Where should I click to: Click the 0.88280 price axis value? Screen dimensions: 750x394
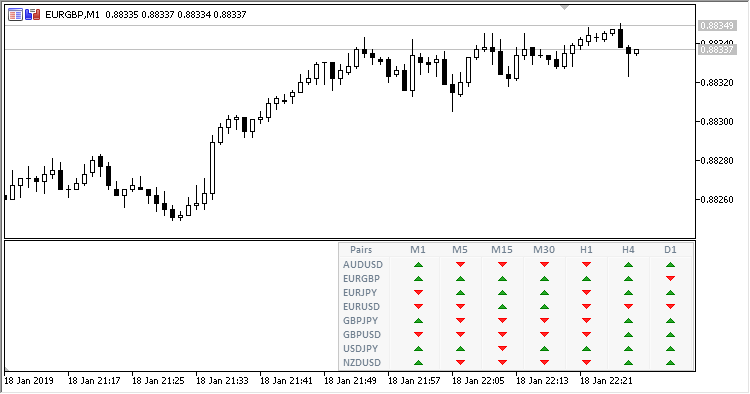[717, 160]
